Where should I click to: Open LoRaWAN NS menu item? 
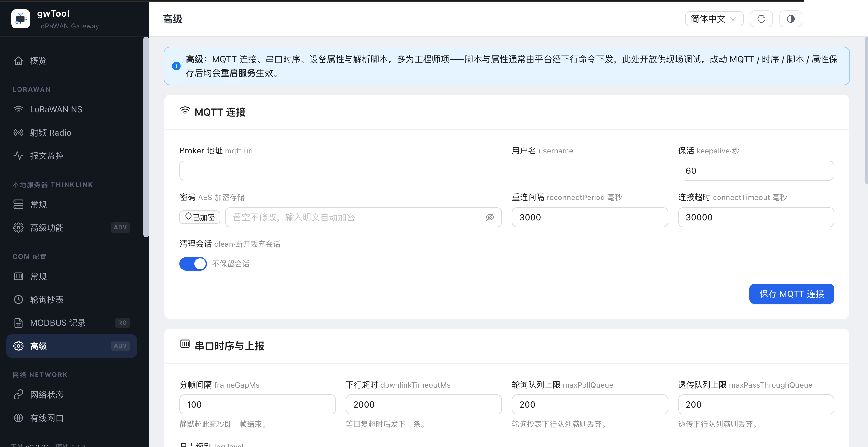[71, 109]
